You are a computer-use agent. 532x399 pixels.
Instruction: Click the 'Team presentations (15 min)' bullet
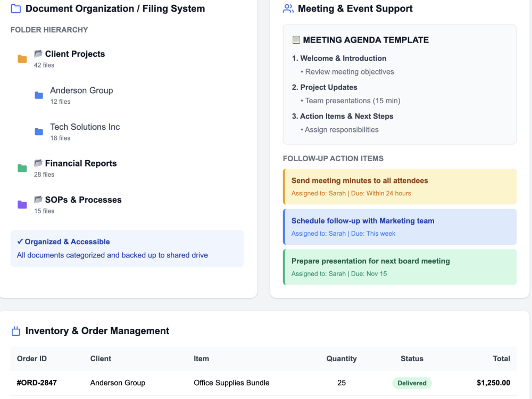pyautogui.click(x=350, y=101)
